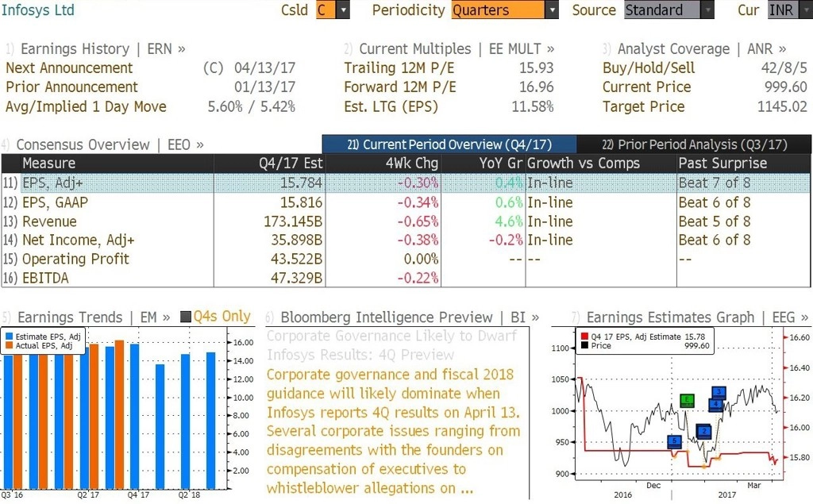Click the Revenue estimate 173.145B

click(293, 221)
